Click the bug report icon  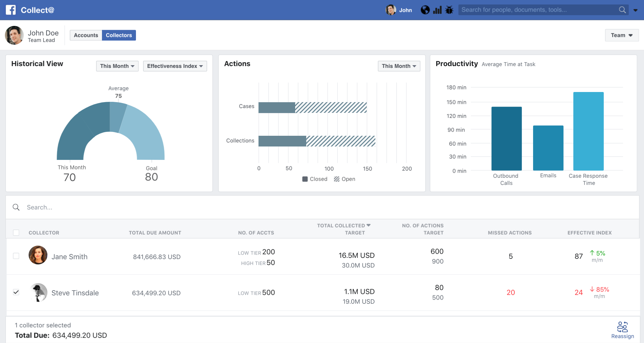pos(449,10)
